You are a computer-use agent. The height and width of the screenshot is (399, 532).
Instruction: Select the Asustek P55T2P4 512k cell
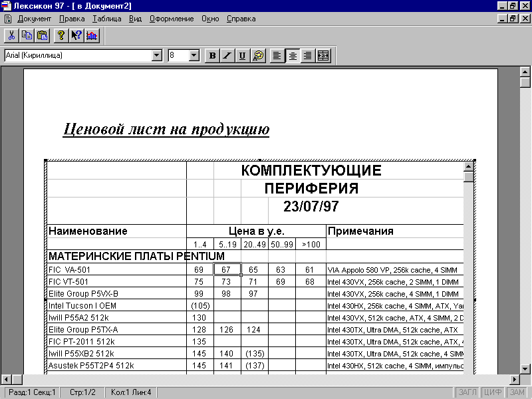coord(117,365)
